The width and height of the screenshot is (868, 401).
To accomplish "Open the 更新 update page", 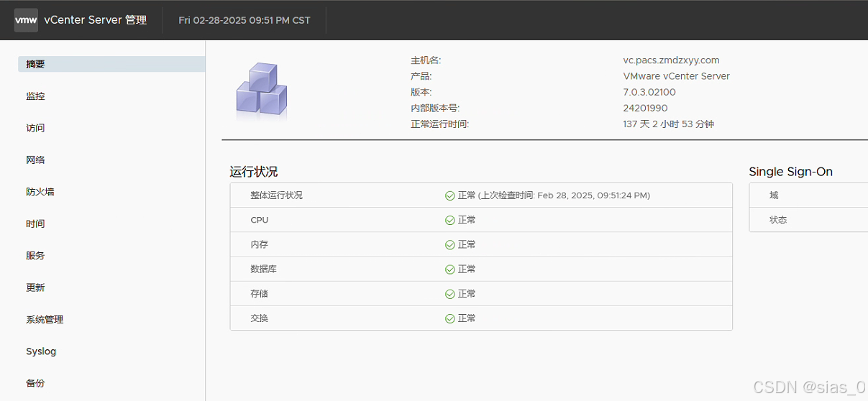I will [36, 287].
